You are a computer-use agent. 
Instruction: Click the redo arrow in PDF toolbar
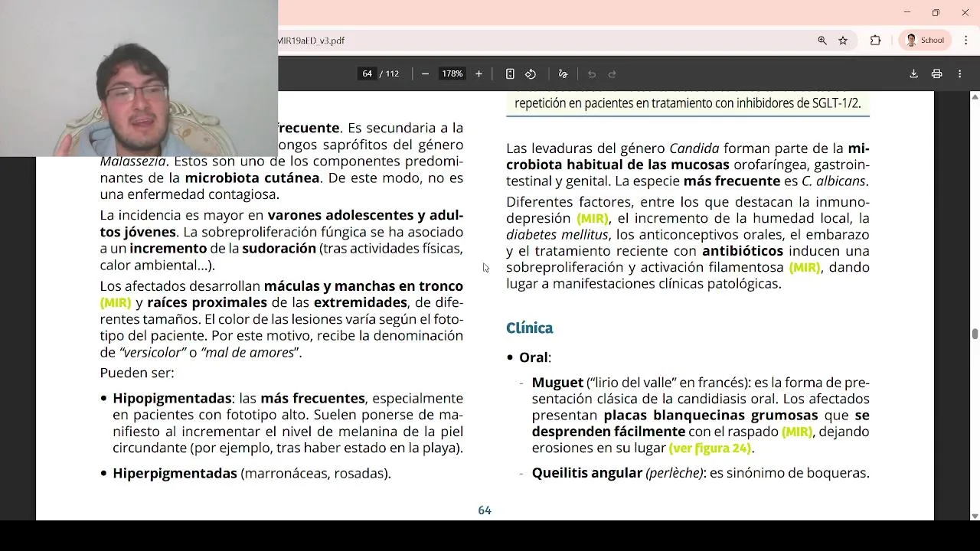coord(612,74)
